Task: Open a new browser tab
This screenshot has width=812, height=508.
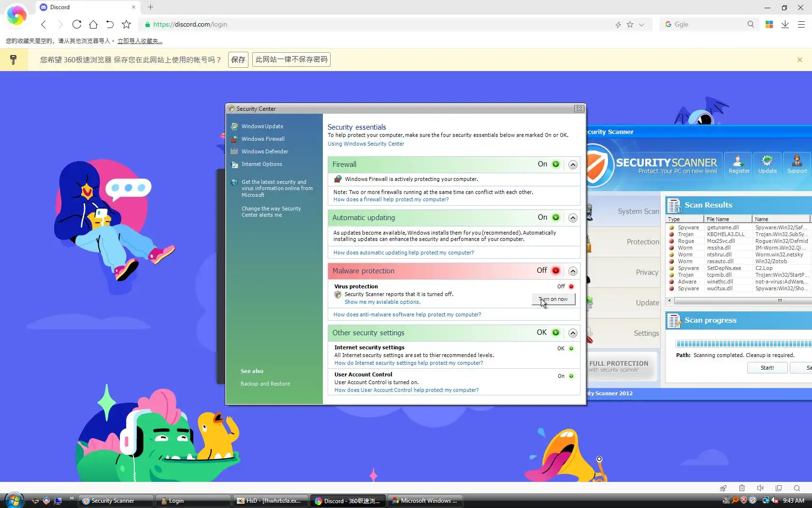Action: pyautogui.click(x=150, y=7)
